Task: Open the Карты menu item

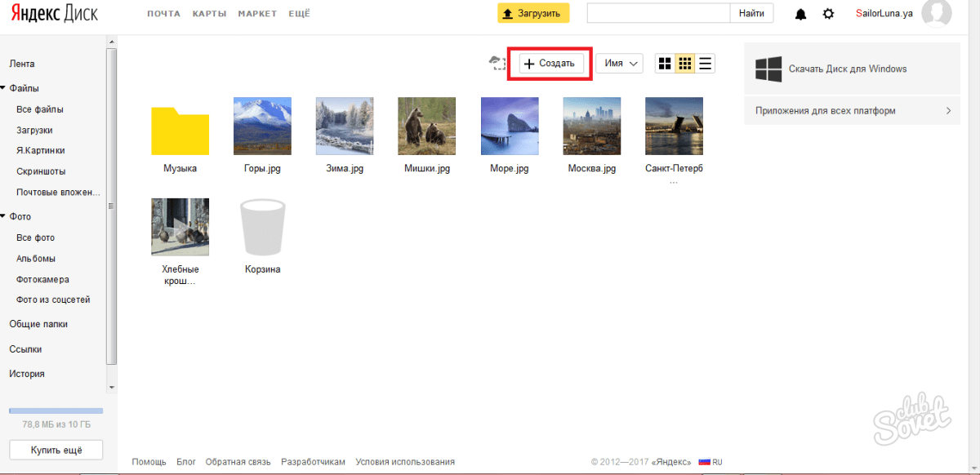Action: point(209,14)
